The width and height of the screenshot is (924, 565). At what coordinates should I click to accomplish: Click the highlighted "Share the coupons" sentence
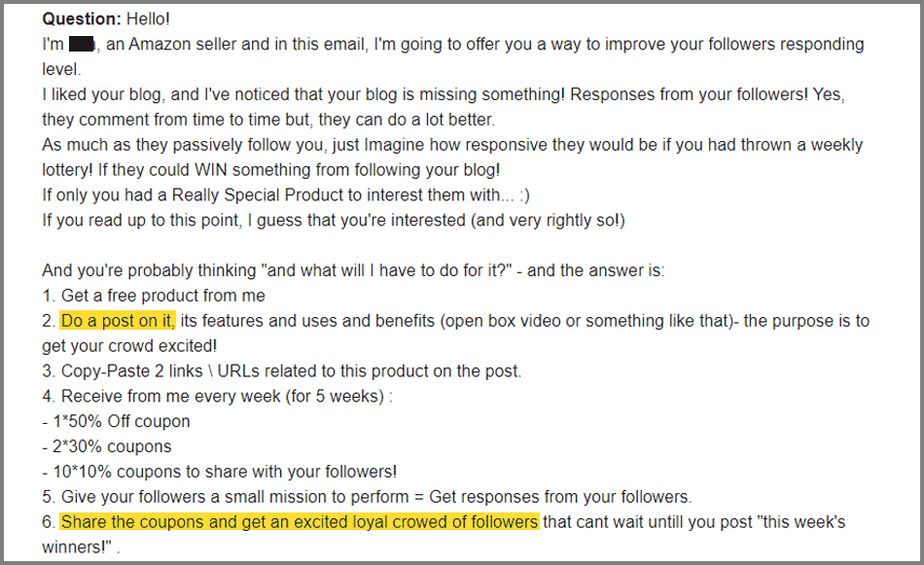300,522
